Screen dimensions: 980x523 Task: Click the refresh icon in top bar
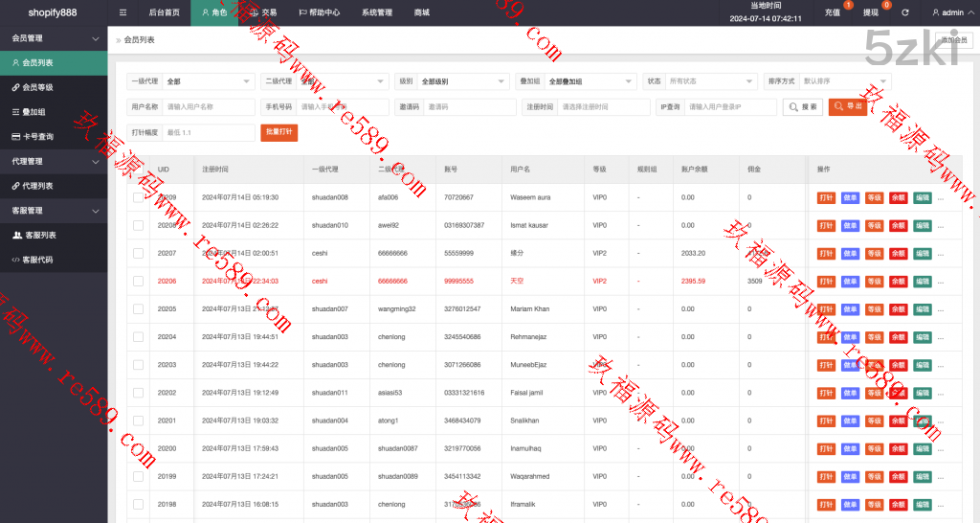[904, 12]
